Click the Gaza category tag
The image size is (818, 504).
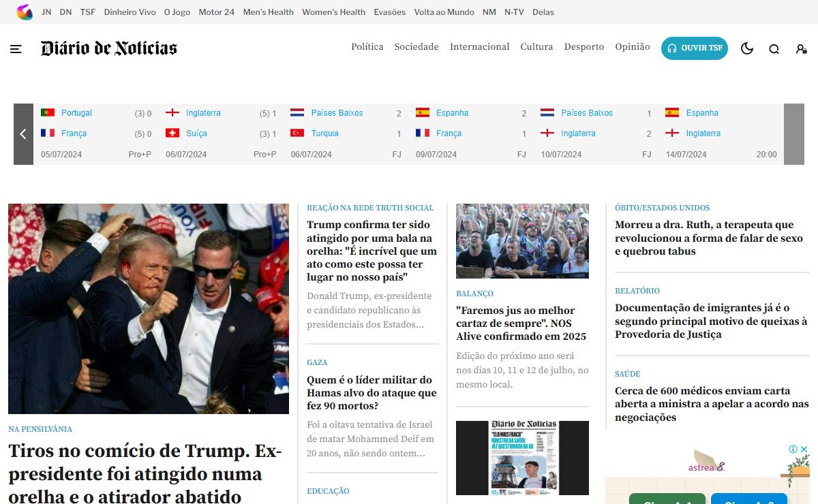[x=317, y=362]
